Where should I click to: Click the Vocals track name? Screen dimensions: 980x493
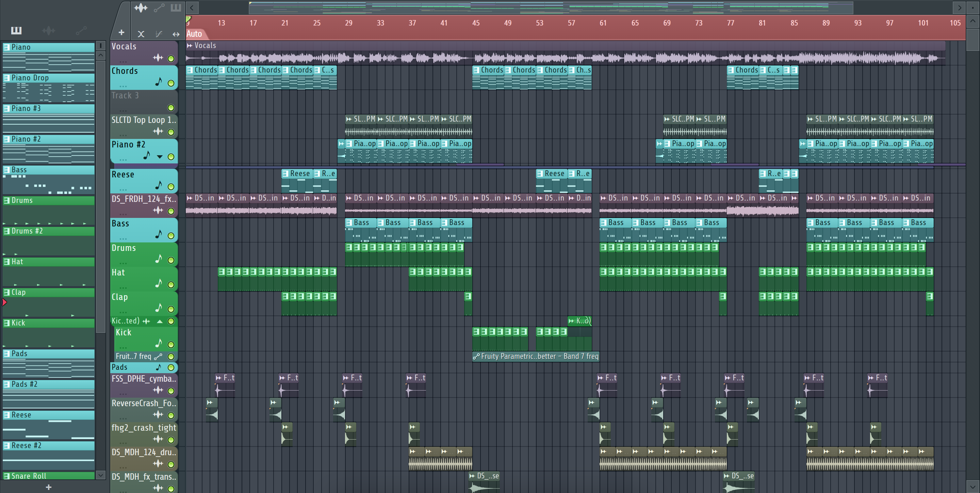coord(124,46)
